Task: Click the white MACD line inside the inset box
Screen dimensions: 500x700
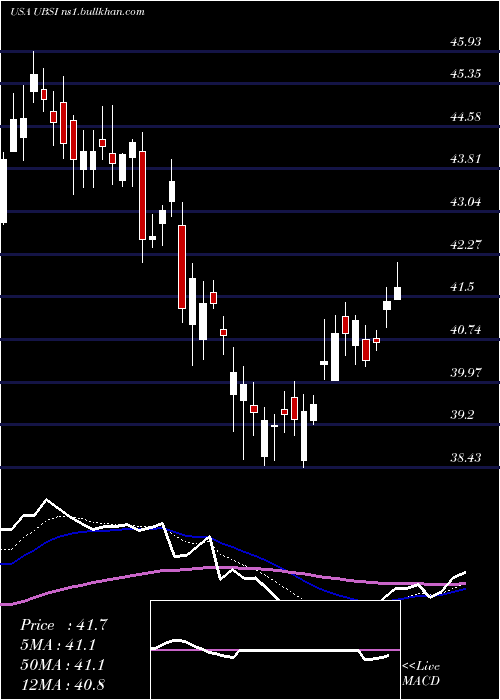Action: pyautogui.click(x=270, y=651)
